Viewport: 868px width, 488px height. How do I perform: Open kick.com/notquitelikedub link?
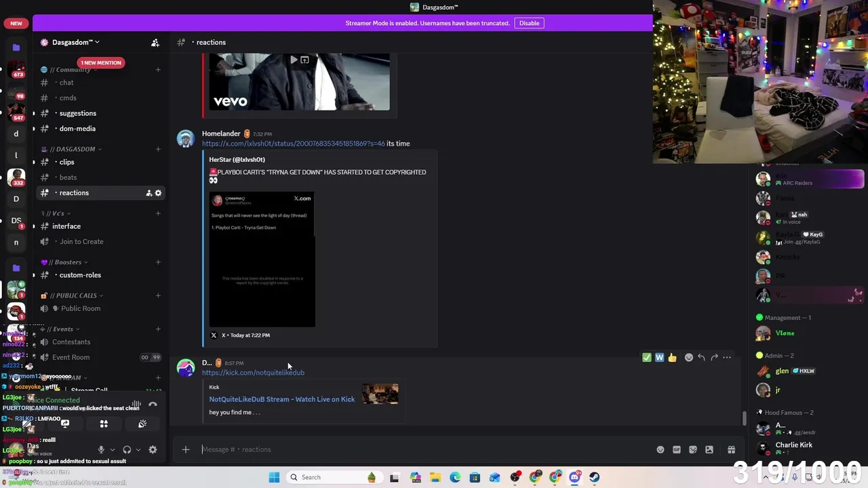[253, 373]
